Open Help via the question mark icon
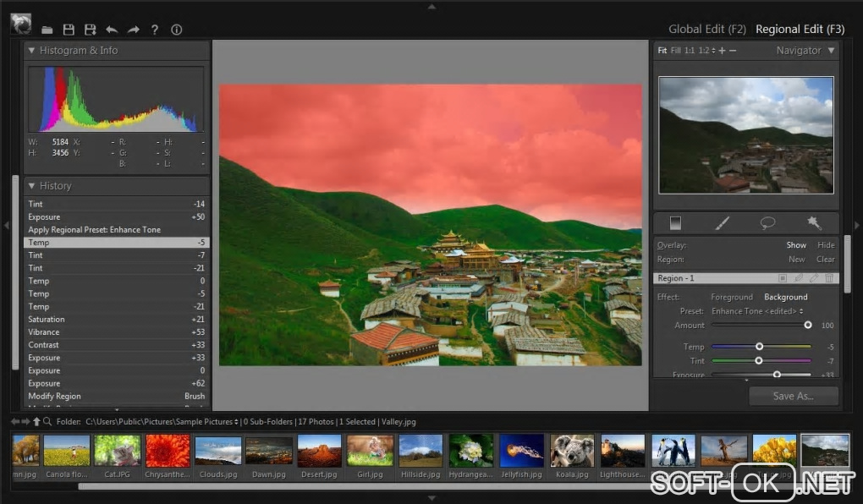Screen dimensions: 863x504 [155, 30]
